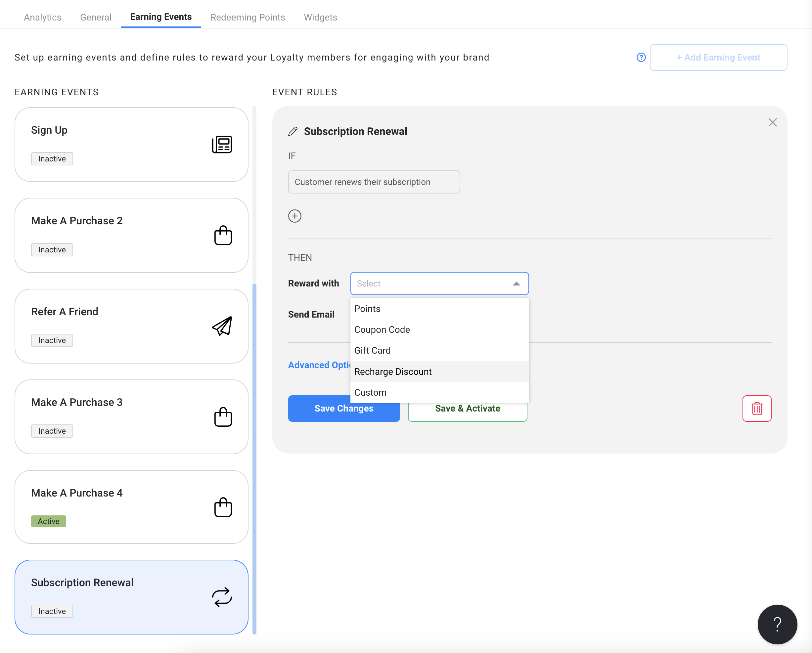This screenshot has height=653, width=812.
Task: Click the Inactive badge on Refer A Friend
Action: (52, 340)
